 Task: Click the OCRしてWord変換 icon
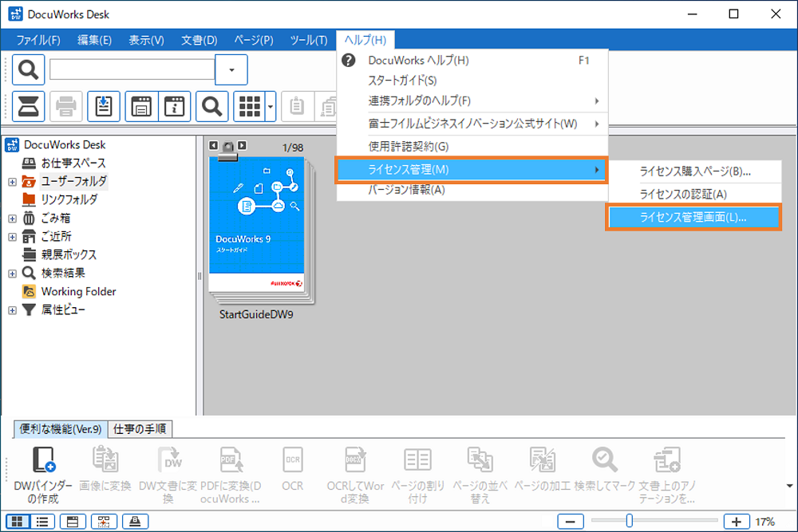pyautogui.click(x=355, y=459)
